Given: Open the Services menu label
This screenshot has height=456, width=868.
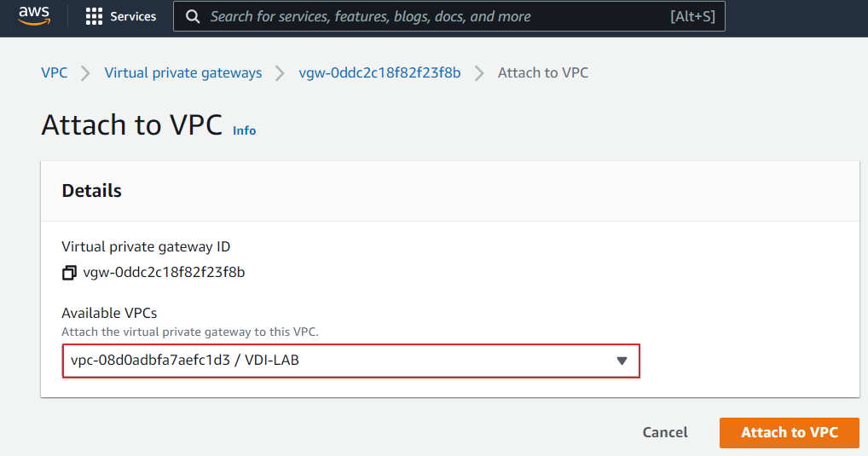Looking at the screenshot, I should click(133, 17).
